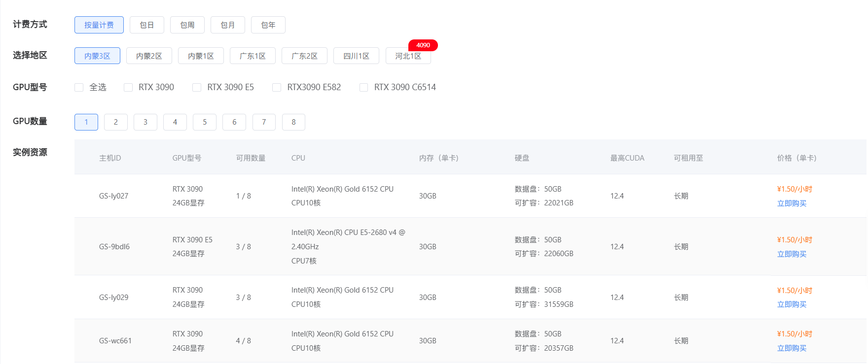This screenshot has width=868, height=364.
Task: Choose the 内蒙2区 region
Action: point(149,56)
